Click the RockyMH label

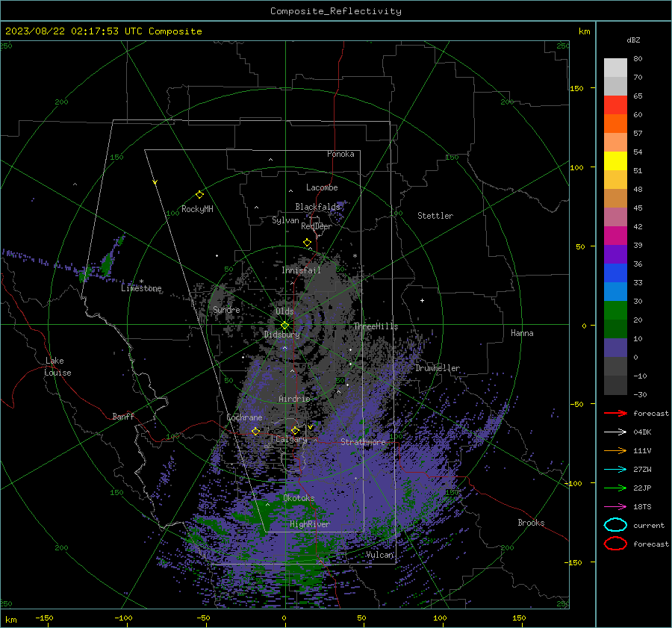tap(197, 209)
